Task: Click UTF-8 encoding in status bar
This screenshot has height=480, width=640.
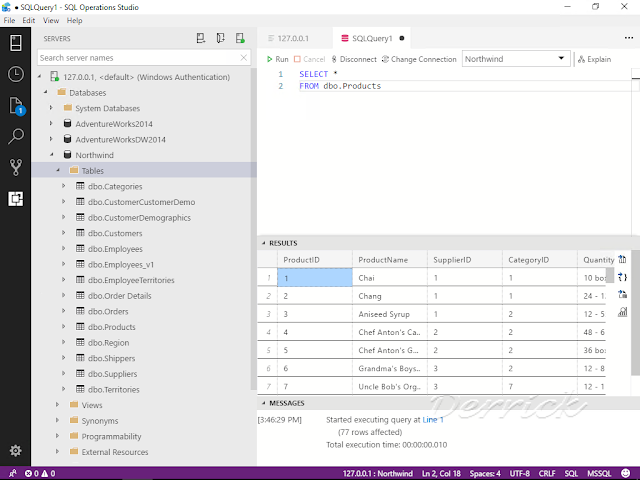Action: tap(520, 473)
